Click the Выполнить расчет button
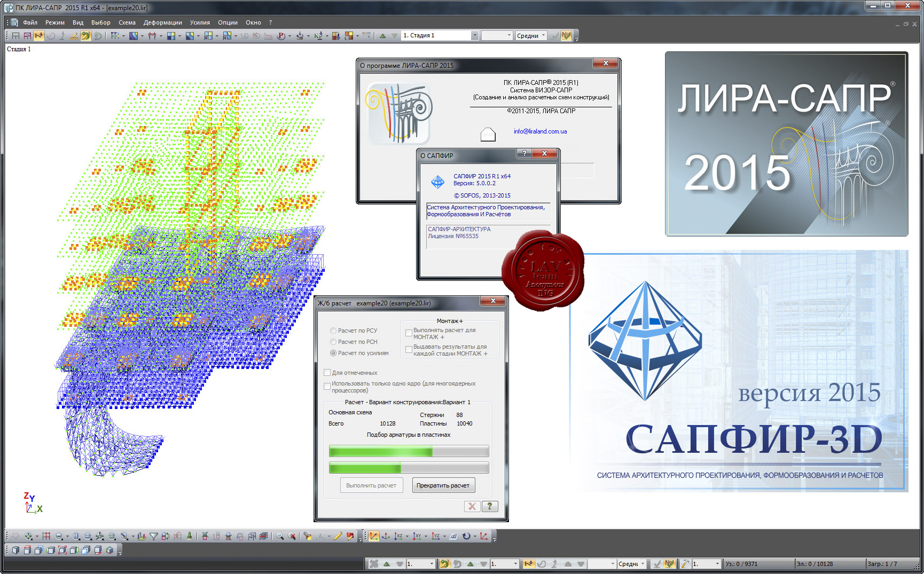The height and width of the screenshot is (574, 924). point(371,485)
